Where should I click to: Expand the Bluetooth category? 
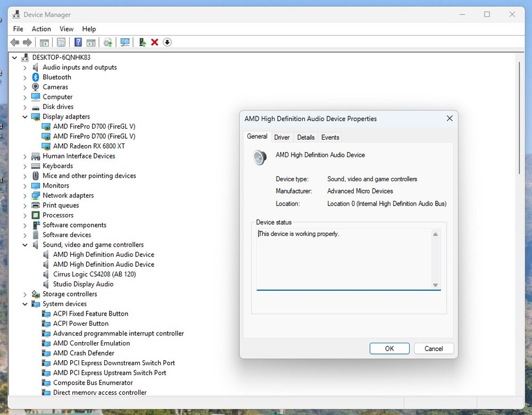(25, 78)
